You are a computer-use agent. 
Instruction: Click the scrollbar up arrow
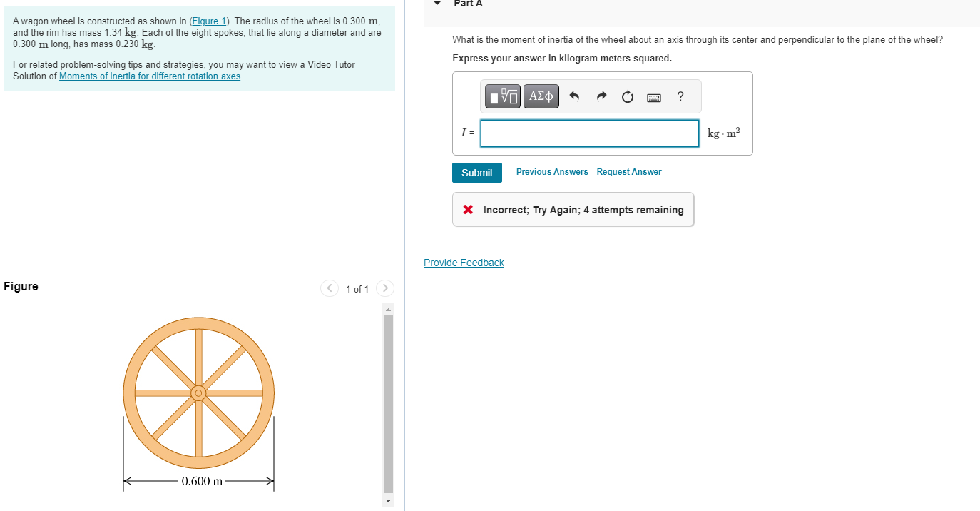click(387, 308)
